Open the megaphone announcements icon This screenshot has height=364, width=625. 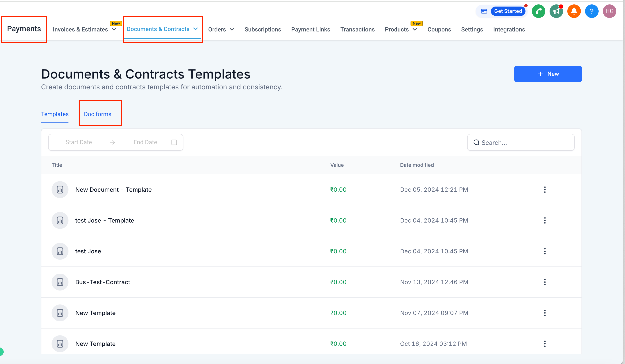(556, 11)
